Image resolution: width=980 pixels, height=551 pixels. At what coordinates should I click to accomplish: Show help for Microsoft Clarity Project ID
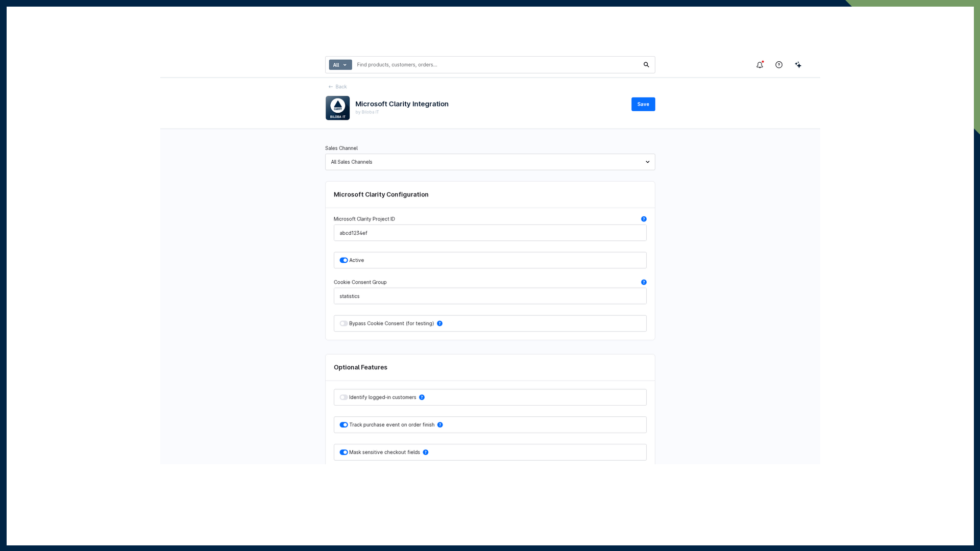[644, 219]
